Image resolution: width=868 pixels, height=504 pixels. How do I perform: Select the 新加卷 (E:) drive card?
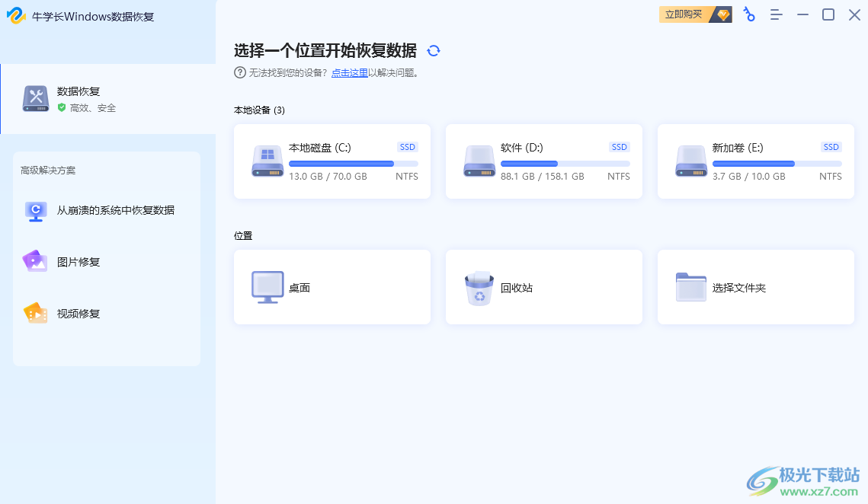click(x=755, y=161)
